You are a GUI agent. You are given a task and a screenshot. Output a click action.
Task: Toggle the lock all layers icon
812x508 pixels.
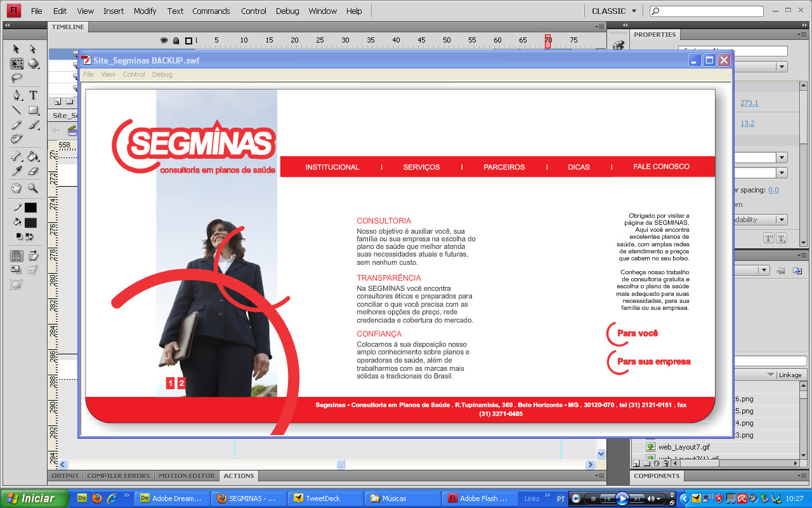pyautogui.click(x=176, y=40)
